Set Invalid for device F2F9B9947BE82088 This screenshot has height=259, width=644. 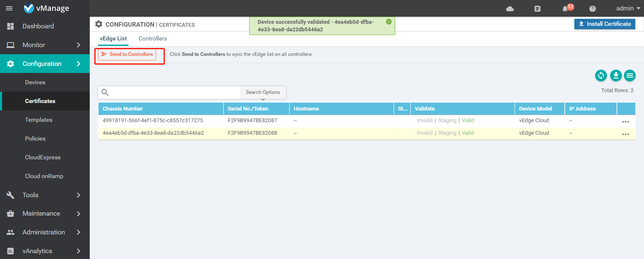pos(424,133)
